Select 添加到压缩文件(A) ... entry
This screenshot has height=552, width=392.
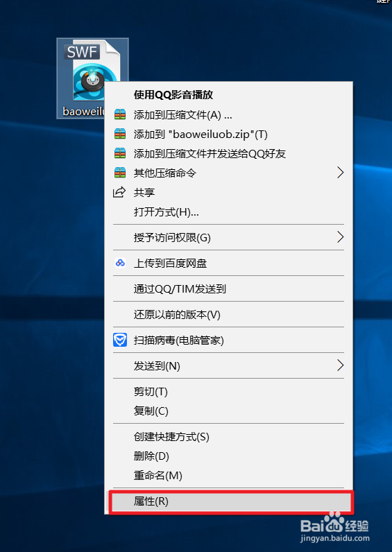pos(228,114)
